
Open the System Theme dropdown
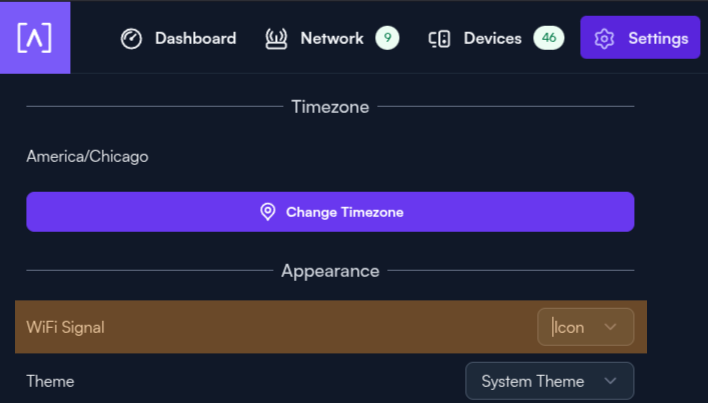pyautogui.click(x=550, y=381)
